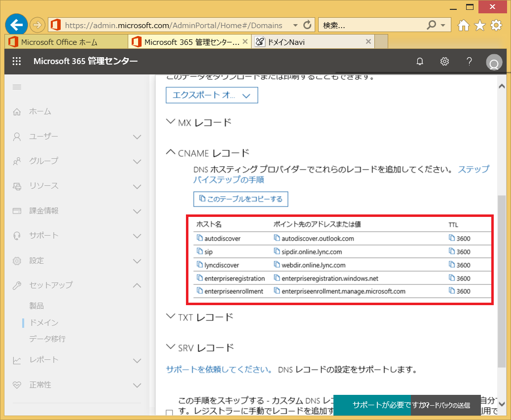Open browser tools gear icon
This screenshot has width=511, height=420.
(x=496, y=25)
